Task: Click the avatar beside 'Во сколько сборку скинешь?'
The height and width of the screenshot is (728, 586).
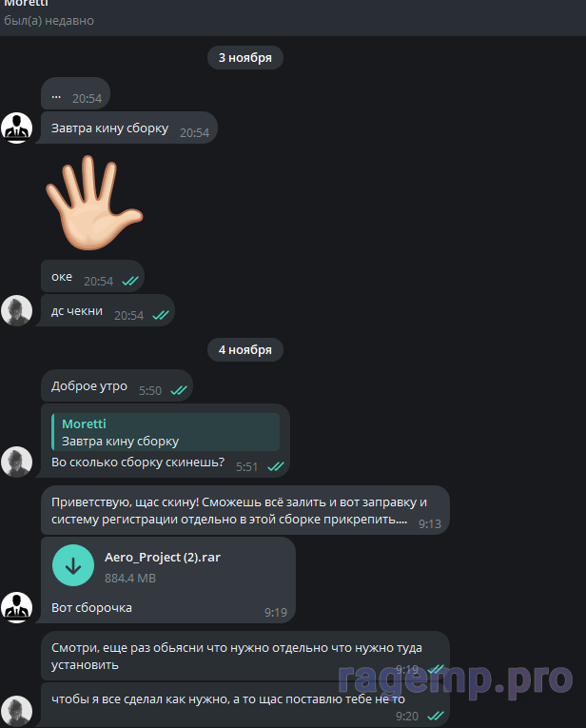Action: tap(17, 462)
